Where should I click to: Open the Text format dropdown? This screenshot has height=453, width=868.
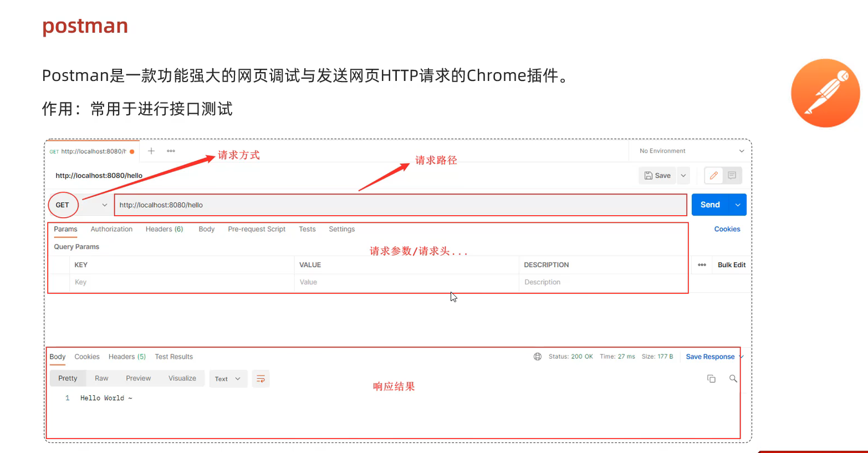[x=228, y=379]
